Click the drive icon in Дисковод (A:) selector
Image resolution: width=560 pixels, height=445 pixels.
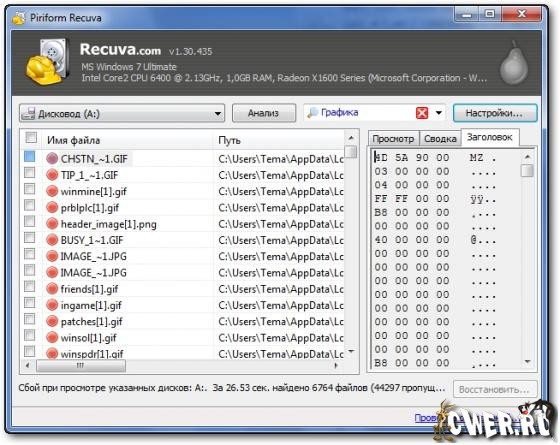[28, 113]
